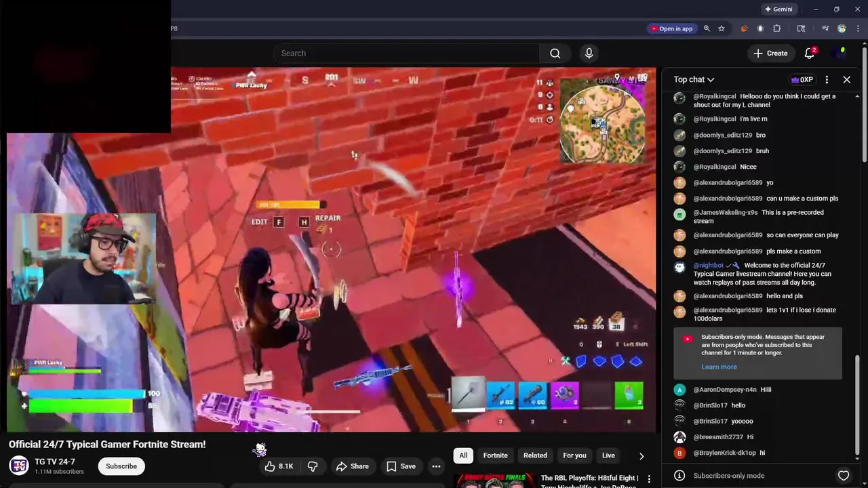
Task: Open the TG TV 24-7 channel name
Action: pyautogui.click(x=55, y=462)
